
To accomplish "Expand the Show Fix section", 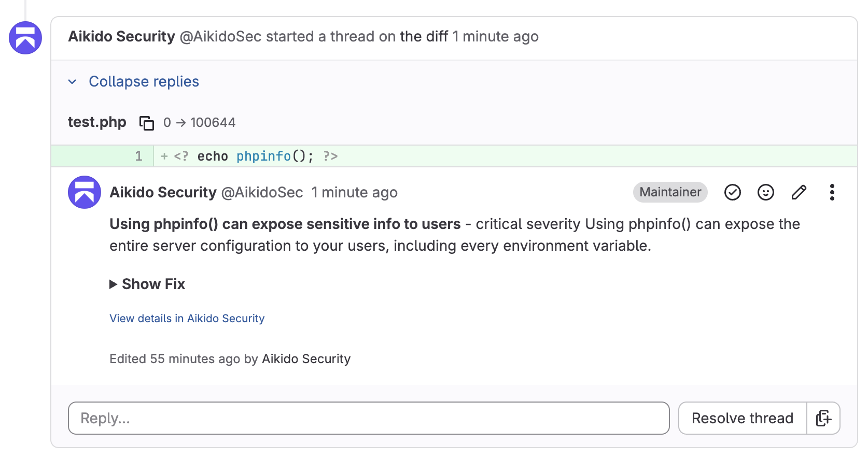I will point(148,284).
